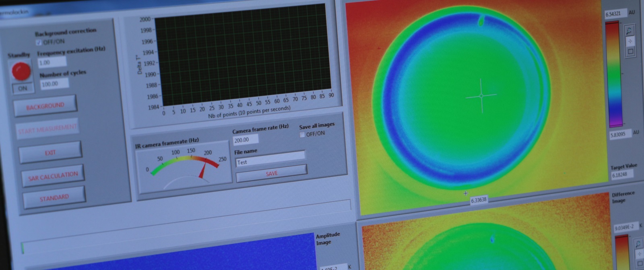Click the Difference Image scale value 9.0349E-2
Image resolution: width=644 pixels, height=270 pixels.
[625, 228]
